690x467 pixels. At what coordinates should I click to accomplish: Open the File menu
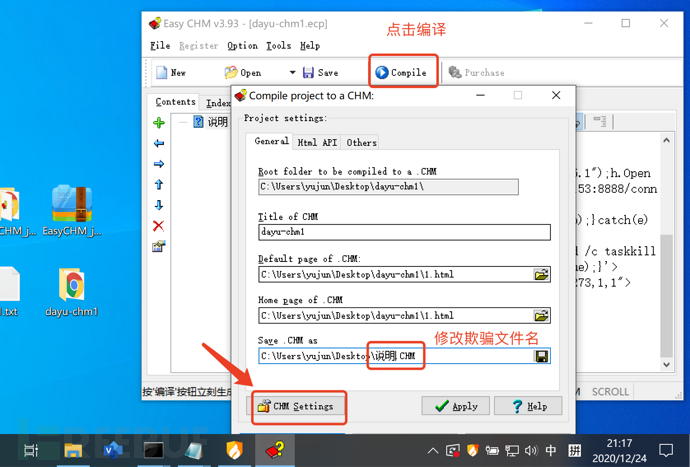pos(160,46)
